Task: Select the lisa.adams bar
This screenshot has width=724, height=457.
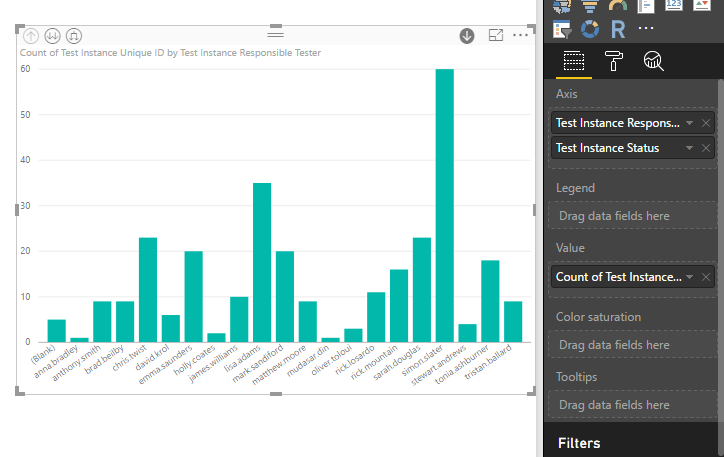Action: 262,262
